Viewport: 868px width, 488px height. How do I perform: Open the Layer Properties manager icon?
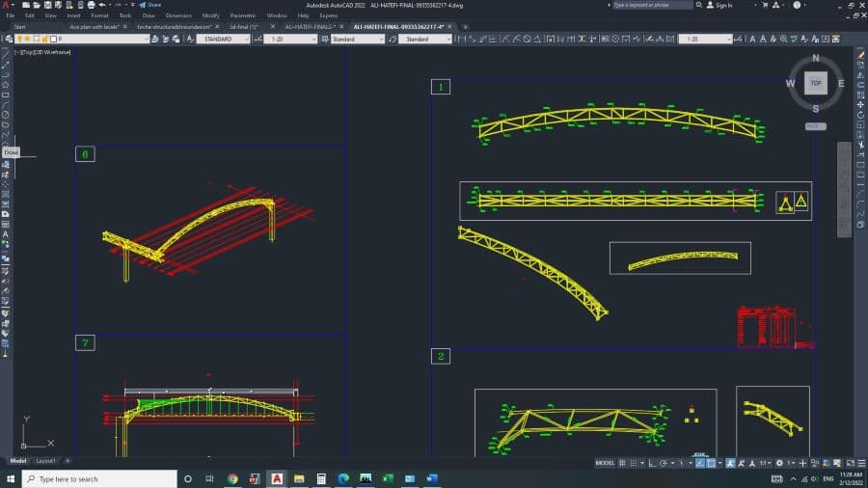(9, 39)
